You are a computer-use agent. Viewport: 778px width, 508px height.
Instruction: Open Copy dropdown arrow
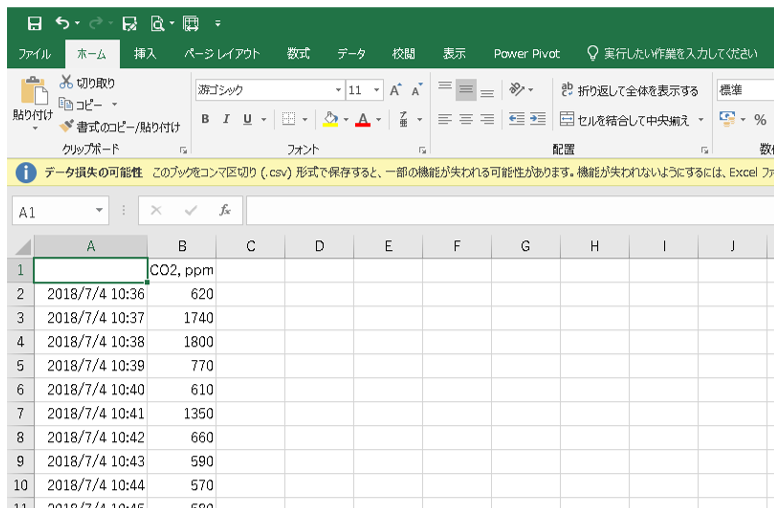[x=115, y=105]
